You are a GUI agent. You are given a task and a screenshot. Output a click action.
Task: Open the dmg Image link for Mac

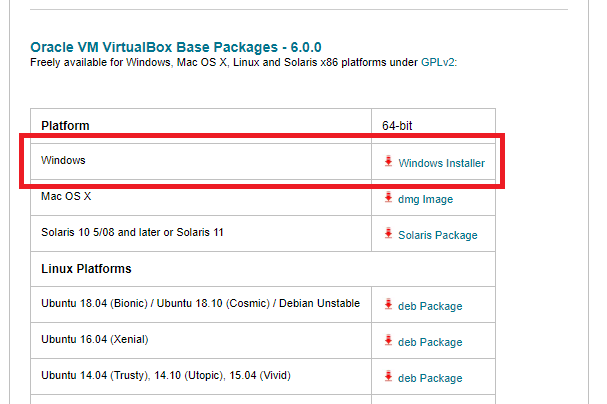(425, 199)
